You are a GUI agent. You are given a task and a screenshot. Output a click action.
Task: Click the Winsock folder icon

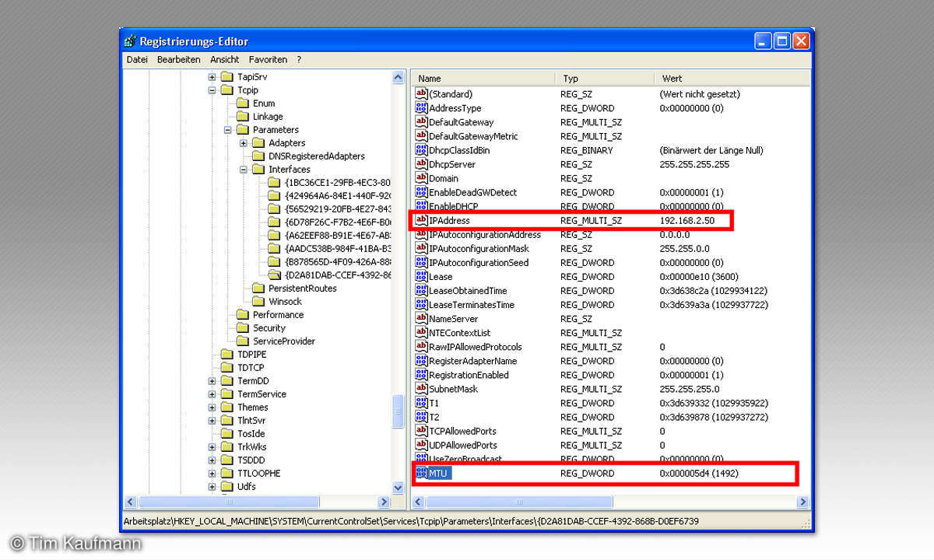point(258,302)
